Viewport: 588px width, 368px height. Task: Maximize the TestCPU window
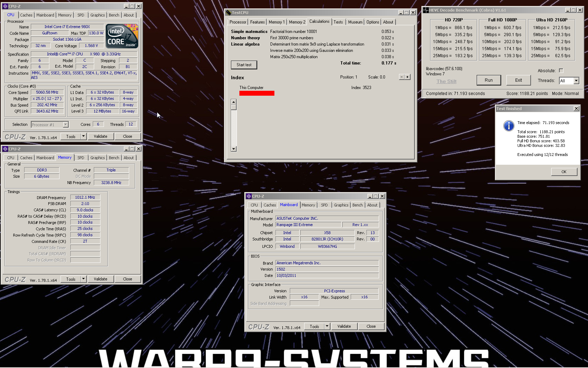(406, 13)
